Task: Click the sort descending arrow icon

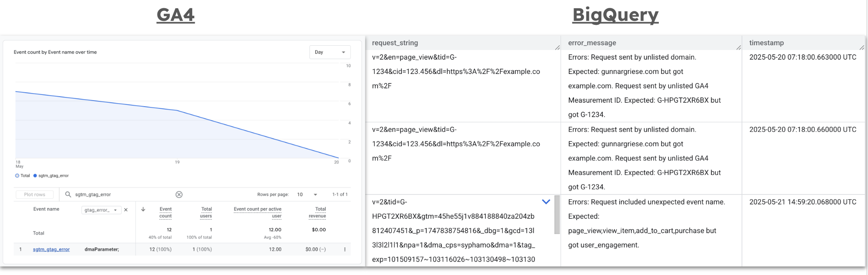Action: coord(143,209)
